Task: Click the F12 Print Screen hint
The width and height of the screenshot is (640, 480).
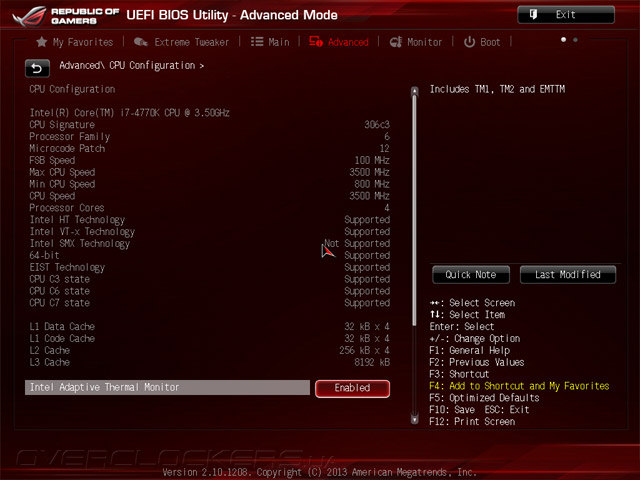Action: click(x=472, y=422)
